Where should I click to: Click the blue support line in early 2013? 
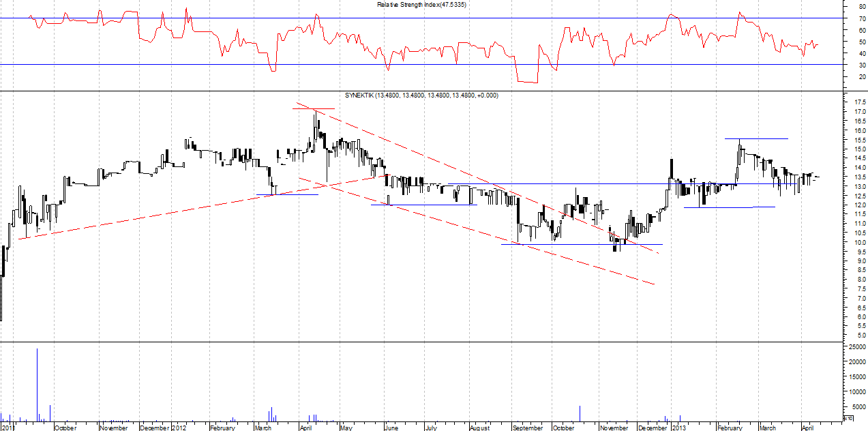[730, 207]
